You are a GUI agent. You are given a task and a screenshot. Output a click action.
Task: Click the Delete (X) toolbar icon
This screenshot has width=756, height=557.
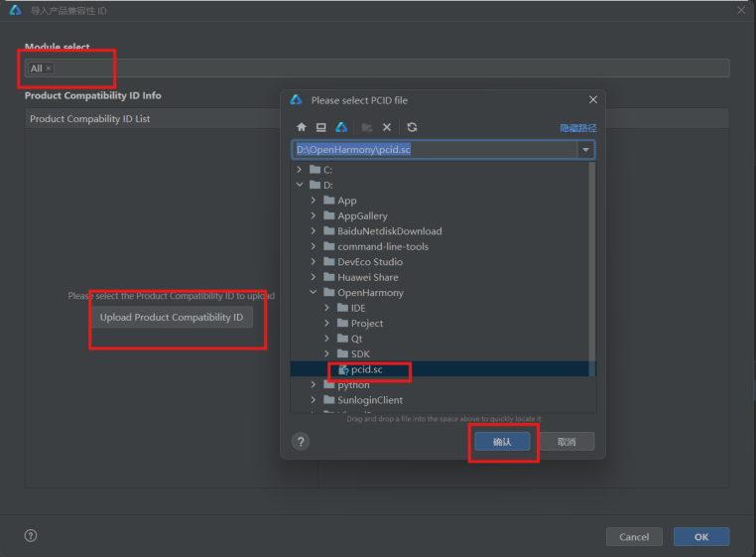(387, 128)
